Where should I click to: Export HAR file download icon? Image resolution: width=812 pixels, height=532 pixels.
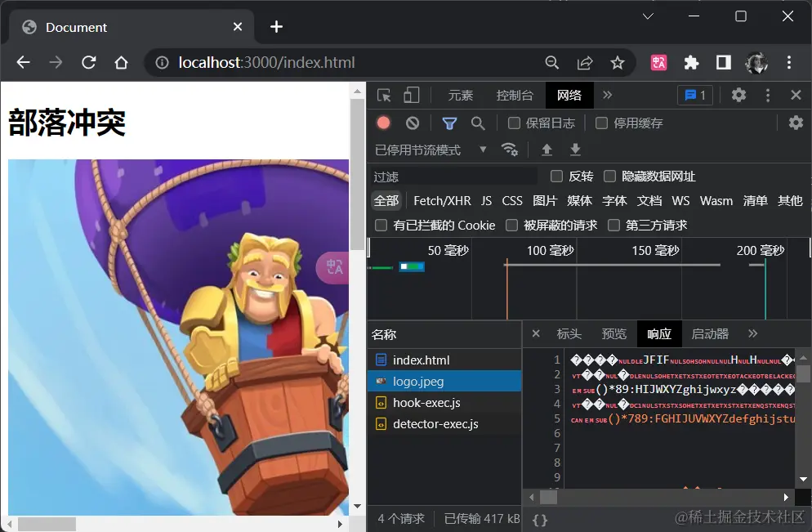pos(575,150)
